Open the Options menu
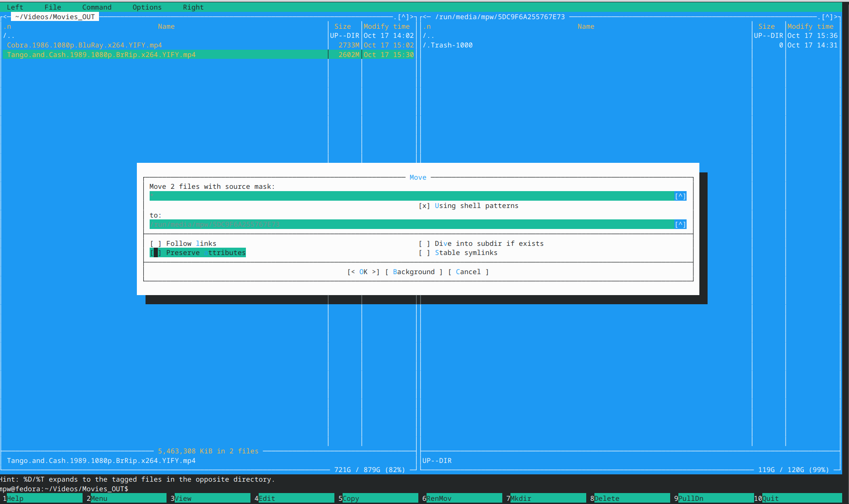 (147, 7)
